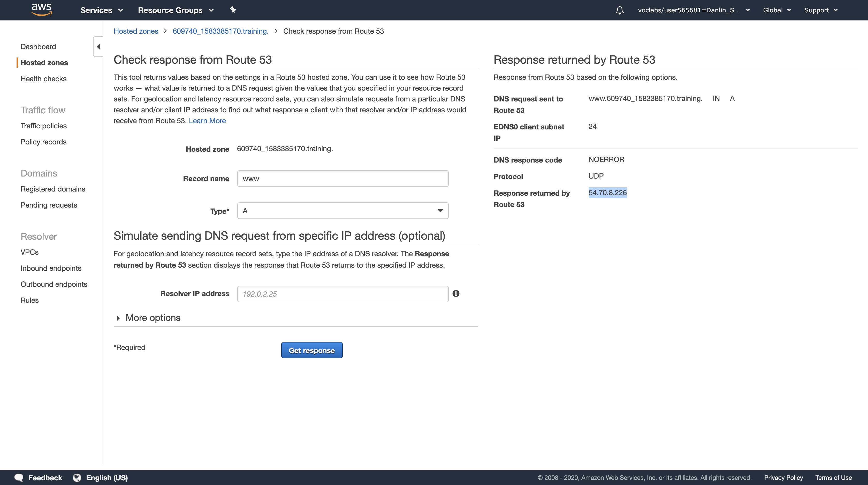Go to Health checks in sidebar

(43, 79)
